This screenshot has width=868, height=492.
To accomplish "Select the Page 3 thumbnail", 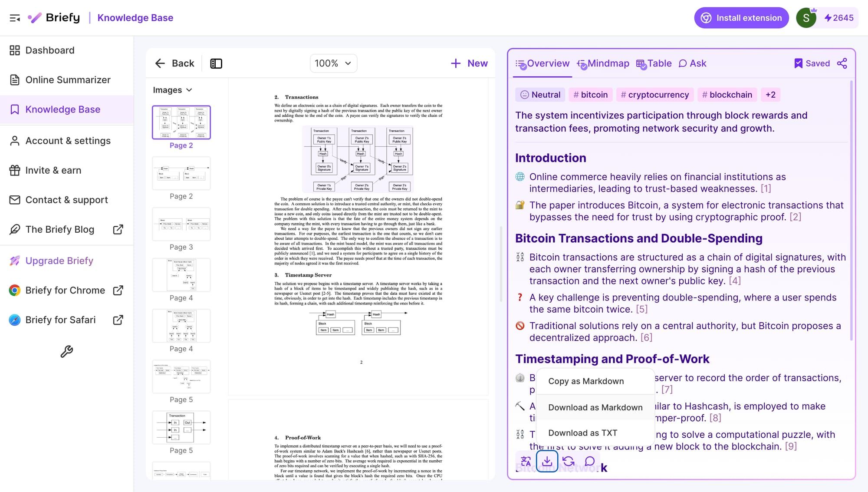I will click(x=181, y=224).
